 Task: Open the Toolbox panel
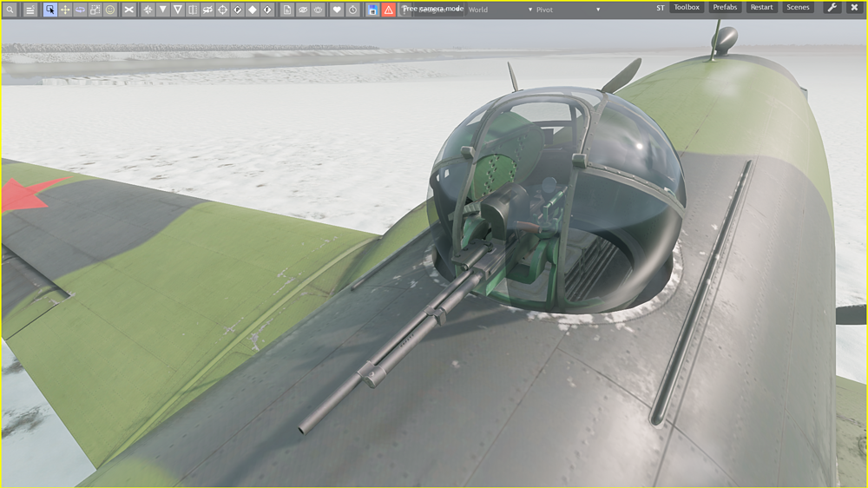pyautogui.click(x=687, y=8)
